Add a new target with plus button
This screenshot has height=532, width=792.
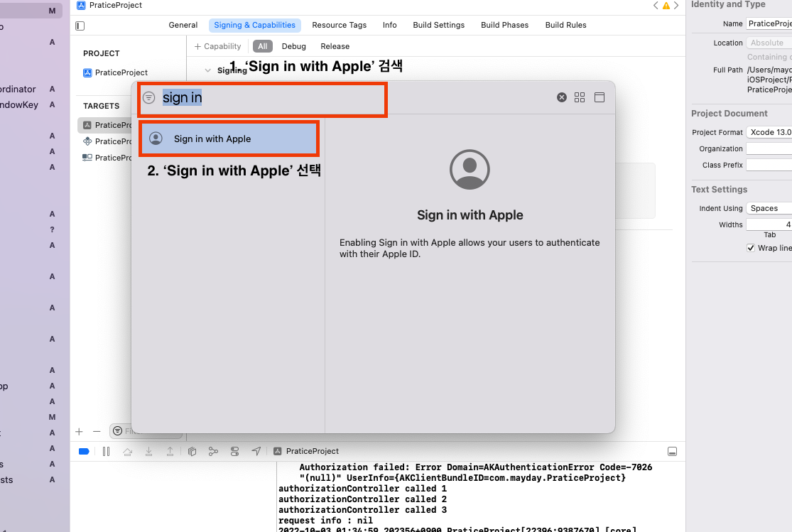[79, 431]
